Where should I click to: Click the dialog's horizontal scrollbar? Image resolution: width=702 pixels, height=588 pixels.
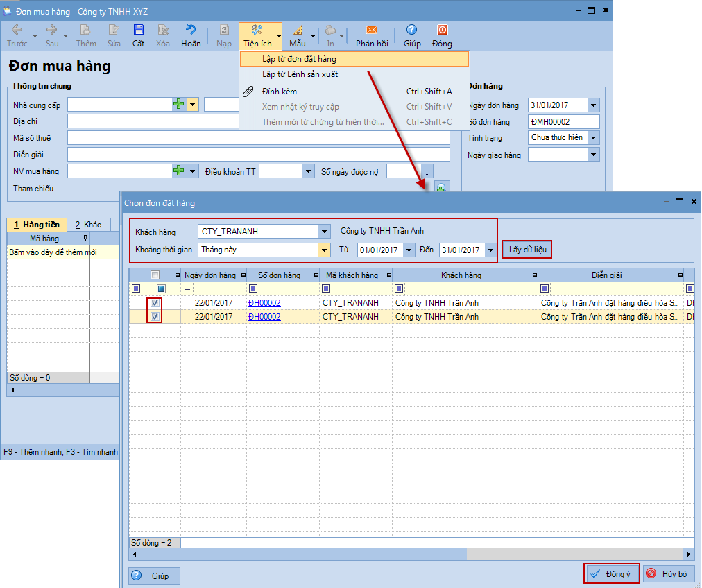(409, 555)
